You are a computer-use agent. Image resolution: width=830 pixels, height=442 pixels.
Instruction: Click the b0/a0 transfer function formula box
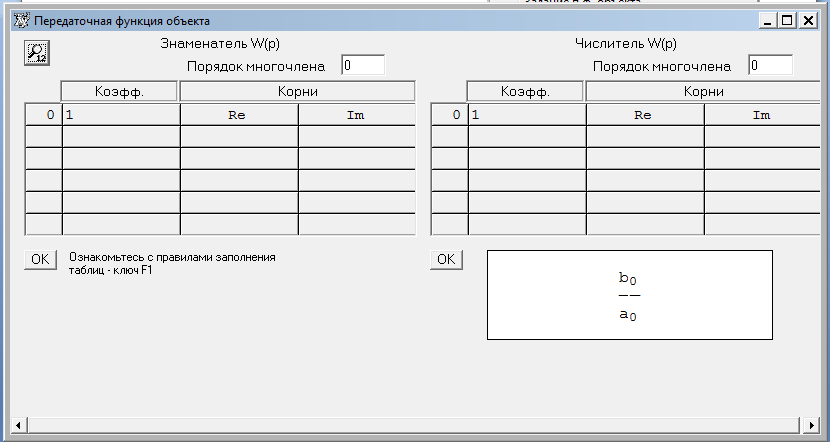(630, 295)
